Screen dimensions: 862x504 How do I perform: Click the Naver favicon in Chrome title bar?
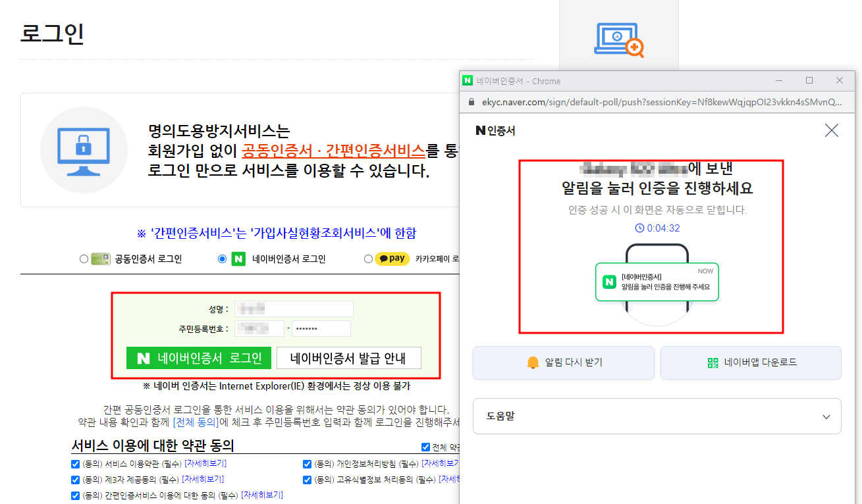[468, 81]
